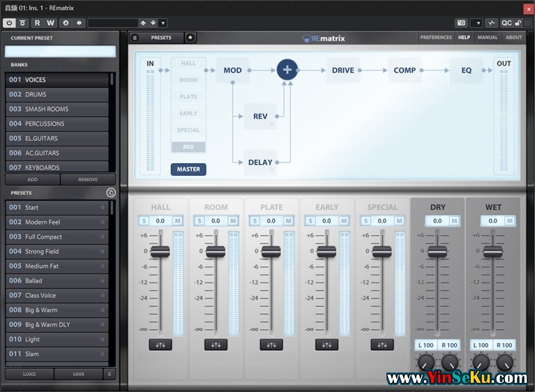Solo the HALL reverb channel
Viewport: 535px width, 392px height.
144,221
